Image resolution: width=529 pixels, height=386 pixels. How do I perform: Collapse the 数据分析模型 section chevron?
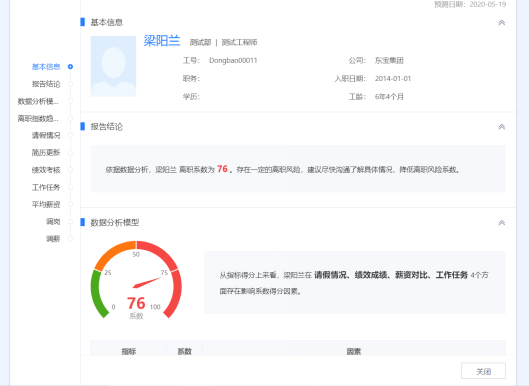click(502, 223)
